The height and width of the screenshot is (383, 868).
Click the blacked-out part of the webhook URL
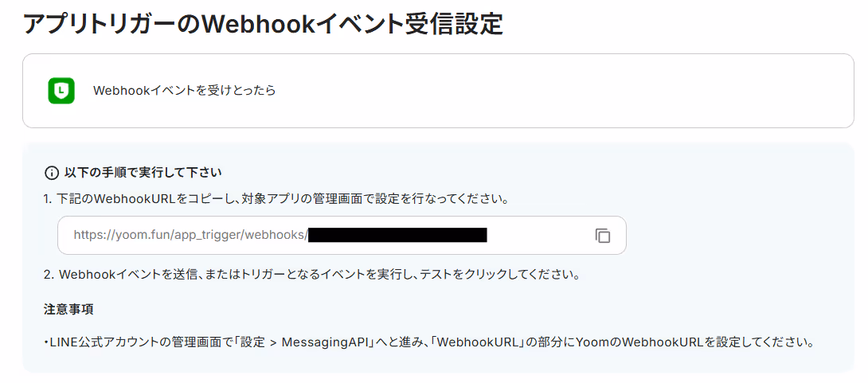click(397, 235)
